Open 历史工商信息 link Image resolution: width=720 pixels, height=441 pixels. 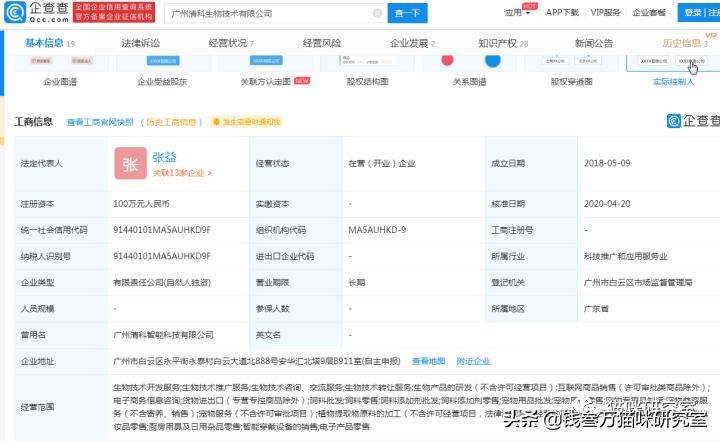click(171, 122)
